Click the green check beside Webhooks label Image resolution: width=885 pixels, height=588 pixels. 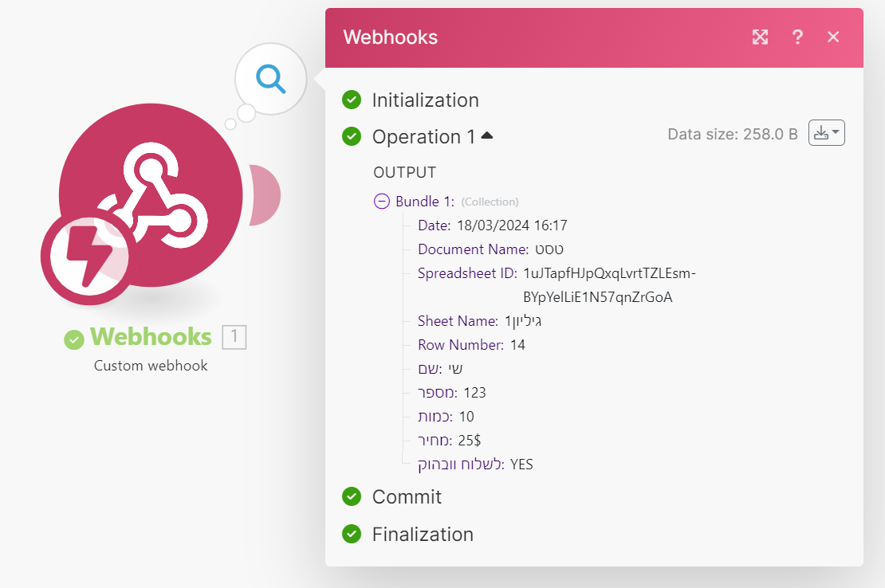pos(74,339)
